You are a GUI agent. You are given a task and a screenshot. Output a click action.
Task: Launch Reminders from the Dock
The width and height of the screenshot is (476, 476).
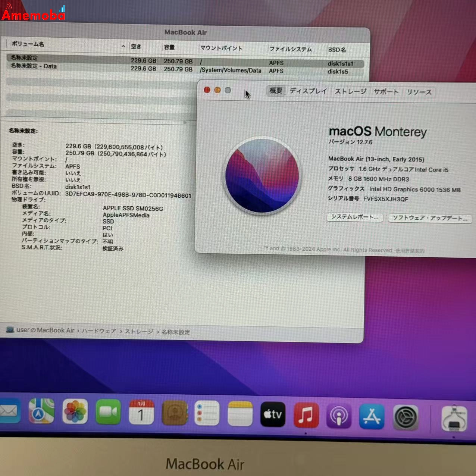coord(207,413)
